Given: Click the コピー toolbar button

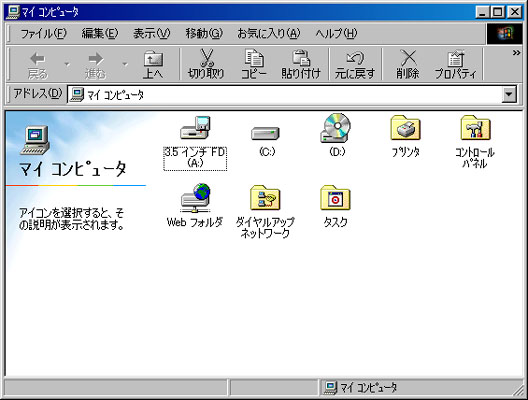Looking at the screenshot, I should (x=254, y=64).
